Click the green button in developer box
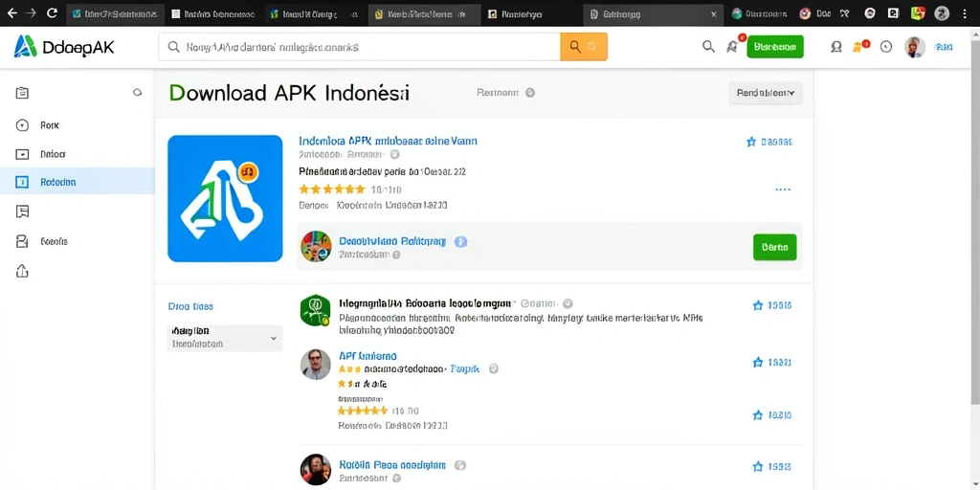Screen dimensions: 980x490 pyautogui.click(x=775, y=247)
